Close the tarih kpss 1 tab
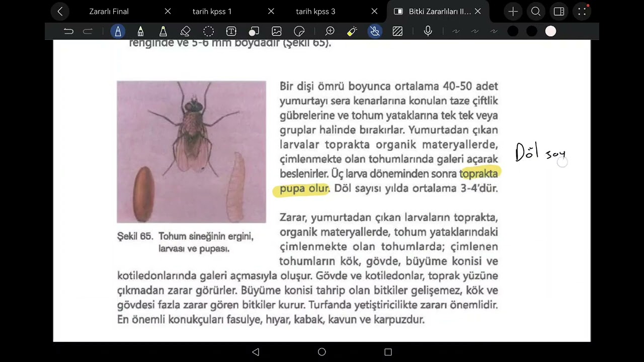This screenshot has height=362, width=644. point(271,12)
